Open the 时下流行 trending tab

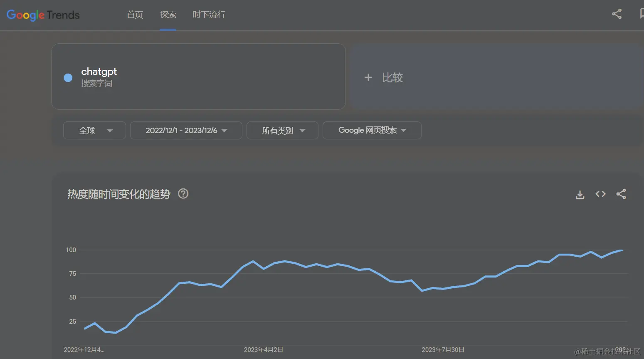209,15
